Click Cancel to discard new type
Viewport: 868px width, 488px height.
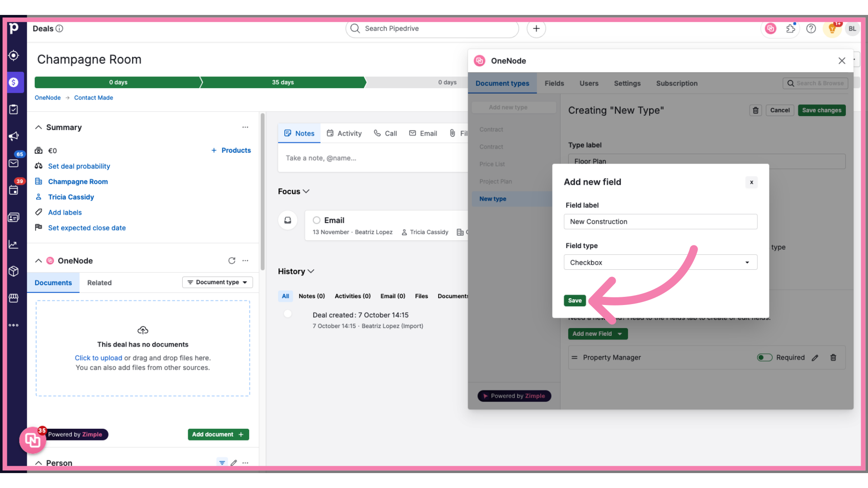[x=780, y=110]
